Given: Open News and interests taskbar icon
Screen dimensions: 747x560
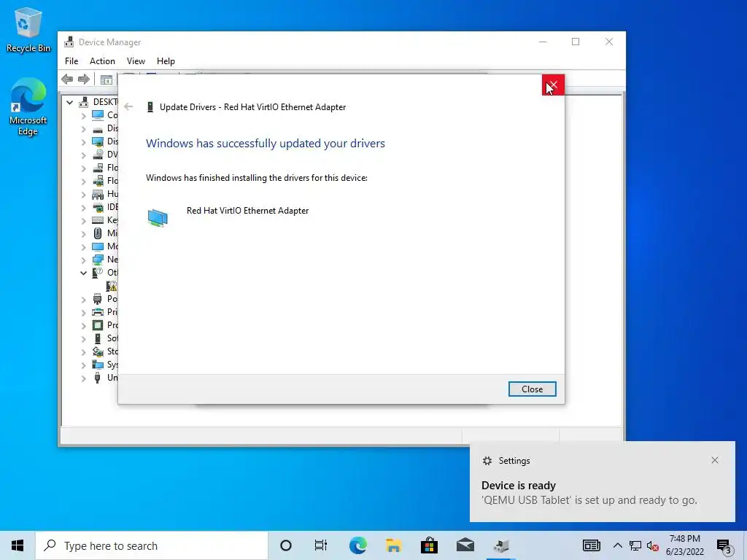Looking at the screenshot, I should pos(591,545).
